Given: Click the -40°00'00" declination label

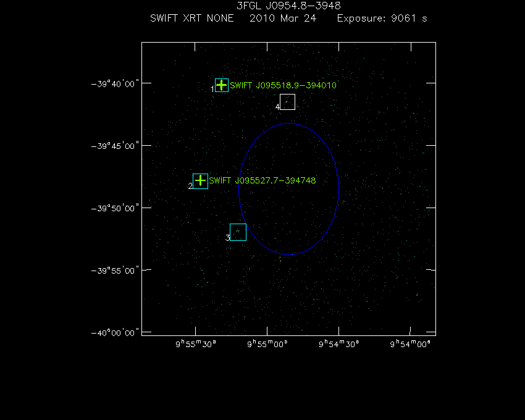Looking at the screenshot, I should [115, 333].
